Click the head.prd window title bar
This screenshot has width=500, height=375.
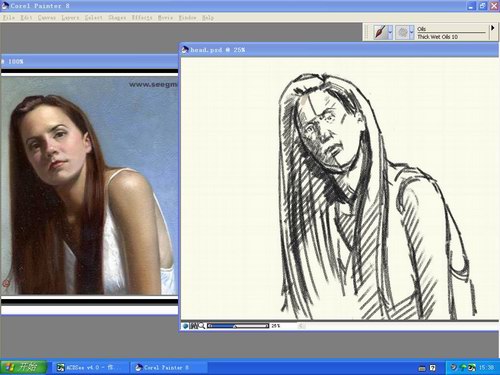click(x=339, y=50)
